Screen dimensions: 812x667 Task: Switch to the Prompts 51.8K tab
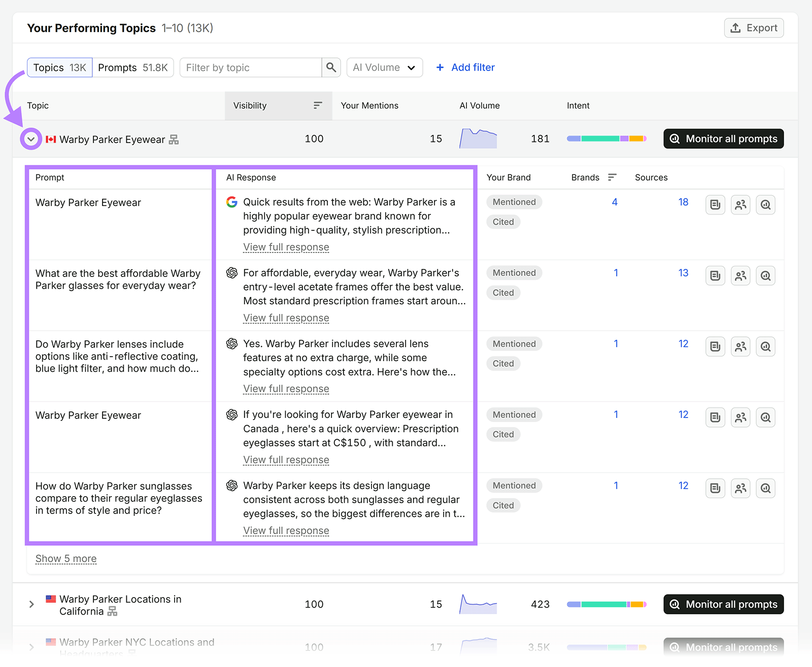[133, 67]
